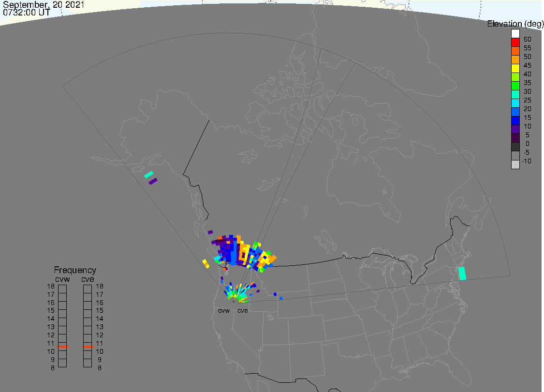Screen dimensions: 544x392
Task: Click the purple swatch between 10 and 5
Action: 515,129
